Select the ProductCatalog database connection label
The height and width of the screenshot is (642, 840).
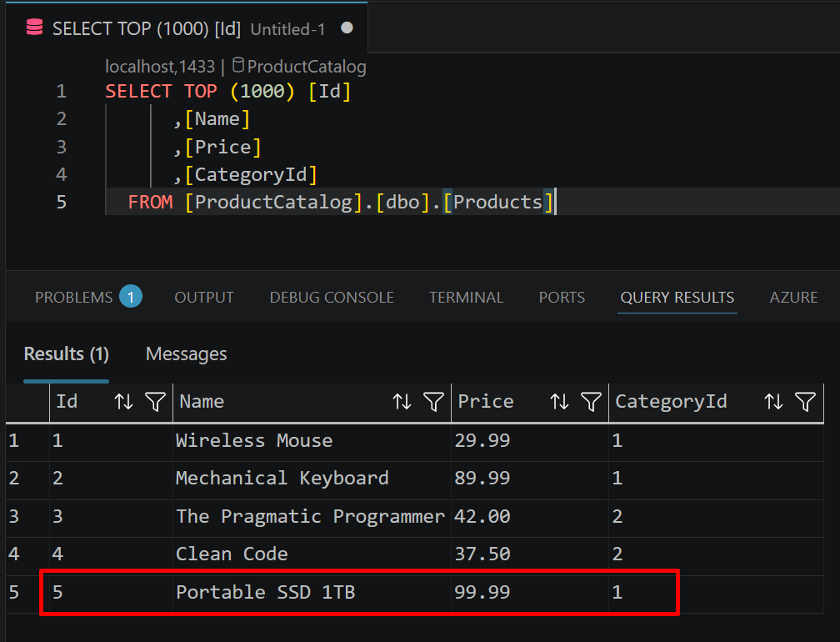(x=299, y=67)
